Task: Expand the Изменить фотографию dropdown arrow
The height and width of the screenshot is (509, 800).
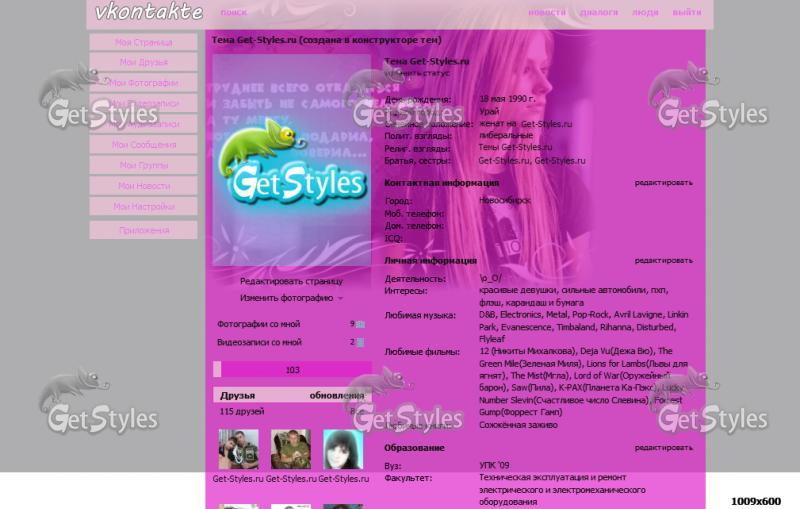Action: [340, 298]
